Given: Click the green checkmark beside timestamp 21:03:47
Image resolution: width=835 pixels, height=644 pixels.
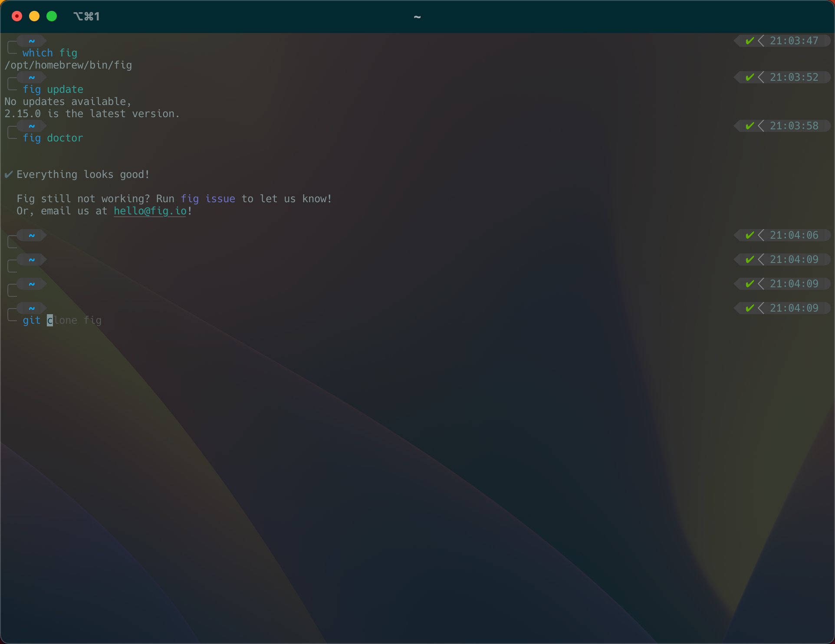Looking at the screenshot, I should coord(750,40).
